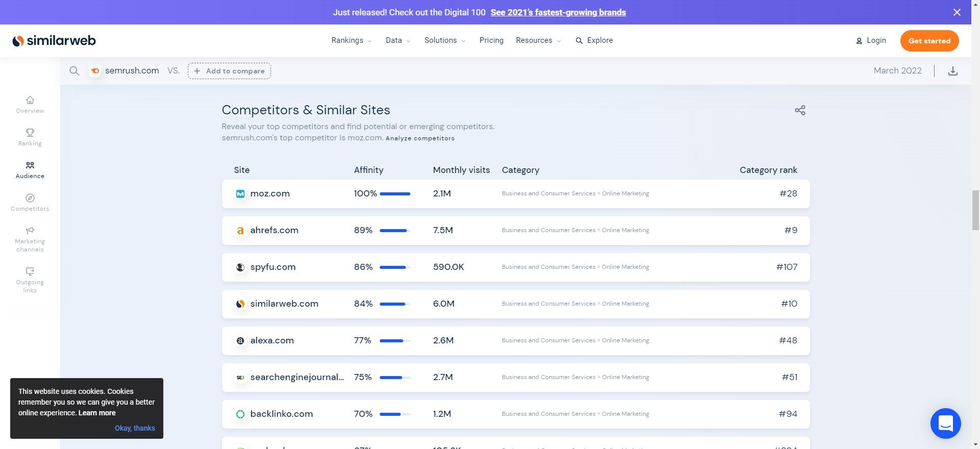Go to Overview in the sidebar
Viewport: 980px width, 449px height.
[x=30, y=105]
